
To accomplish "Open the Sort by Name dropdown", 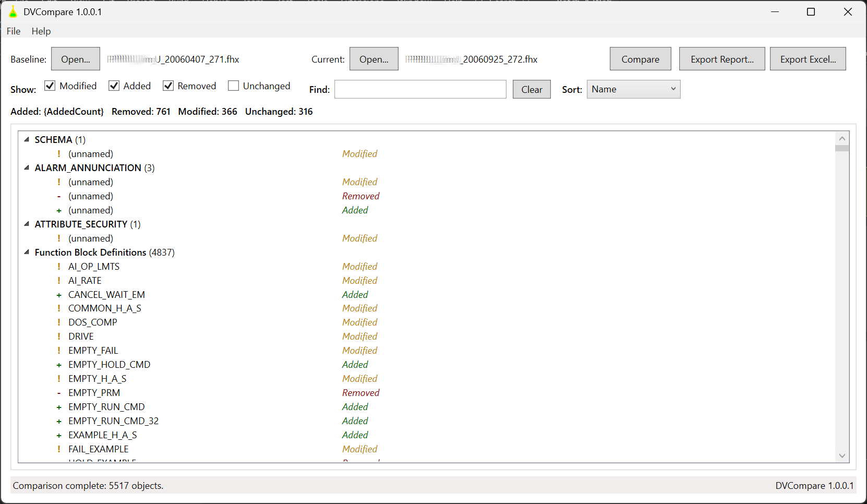I will point(633,89).
